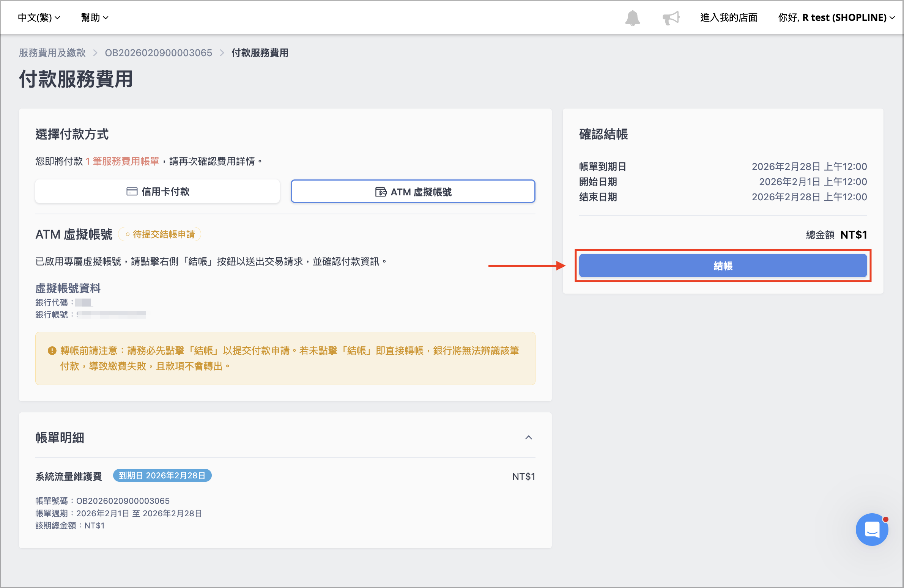Click the 到期日 2026年2月28日 badge
The width and height of the screenshot is (904, 588).
[x=162, y=476]
